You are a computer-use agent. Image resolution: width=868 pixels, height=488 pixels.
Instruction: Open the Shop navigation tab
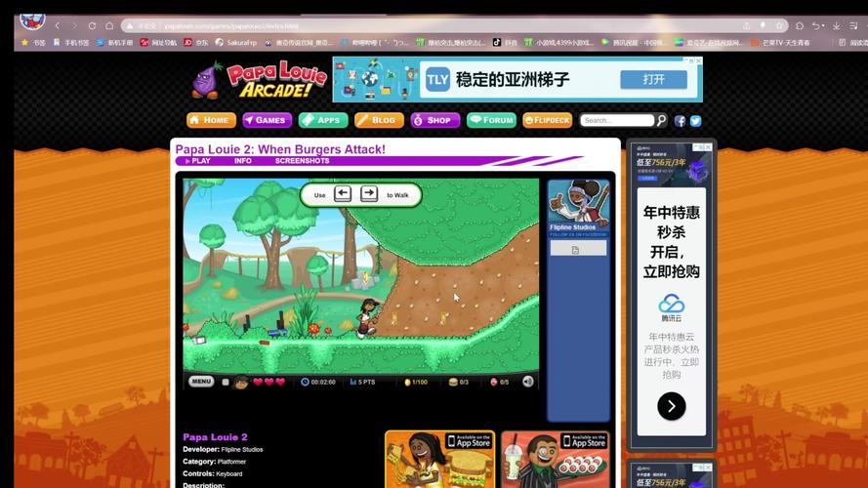(x=434, y=120)
